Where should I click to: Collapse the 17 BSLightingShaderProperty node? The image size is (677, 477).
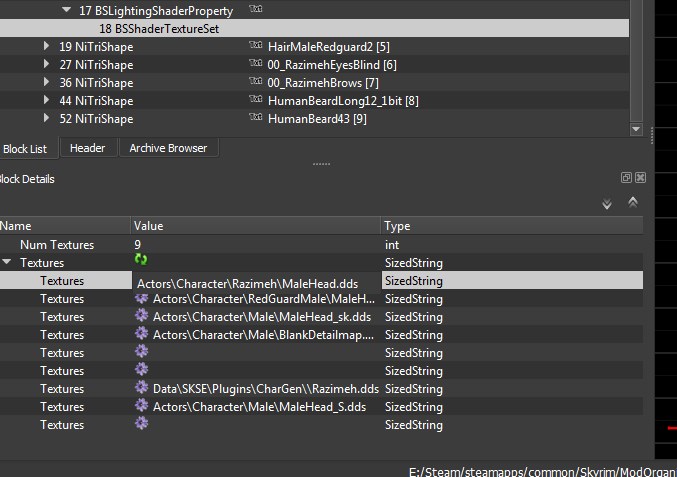click(x=66, y=9)
